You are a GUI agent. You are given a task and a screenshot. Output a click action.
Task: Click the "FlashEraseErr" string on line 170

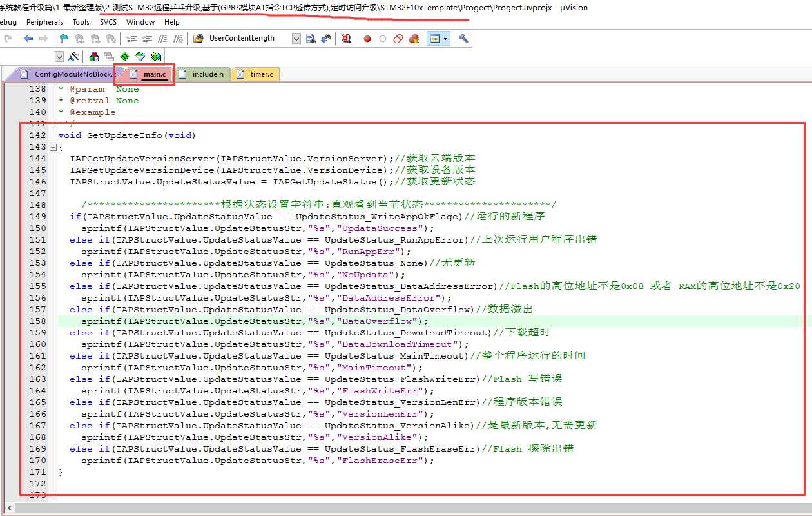pyautogui.click(x=380, y=461)
